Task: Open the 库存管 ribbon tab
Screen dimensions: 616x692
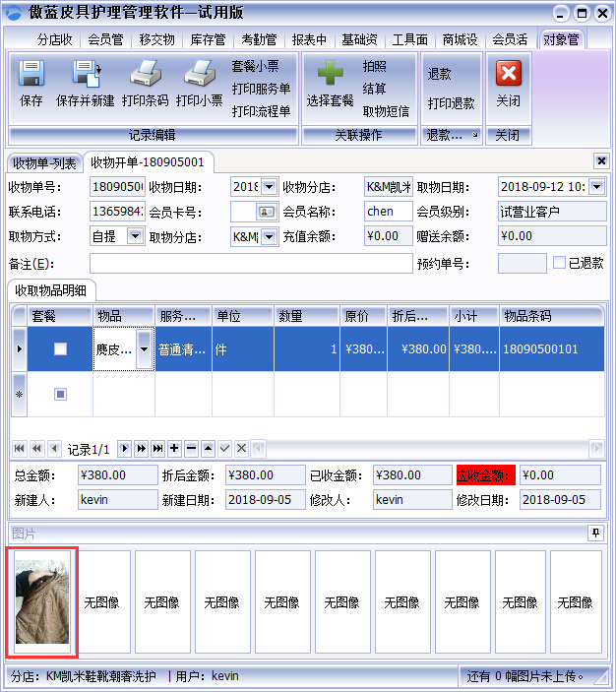Action: click(208, 39)
